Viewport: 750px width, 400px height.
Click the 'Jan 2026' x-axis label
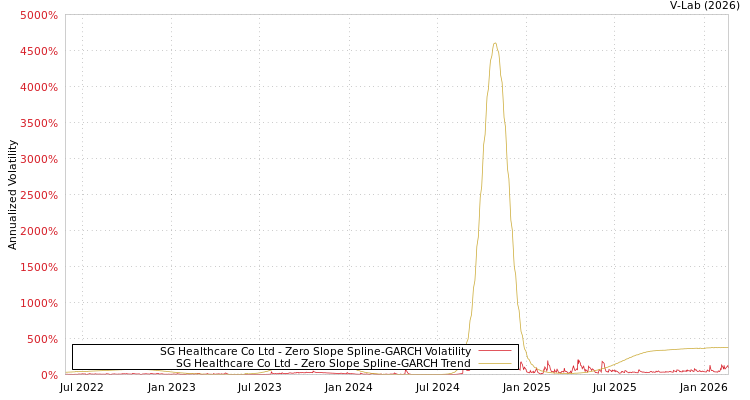pyautogui.click(x=704, y=387)
